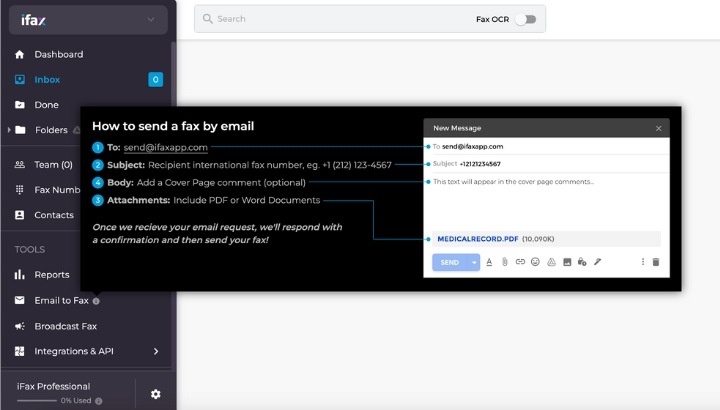Select the Inbox tray icon
The width and height of the screenshot is (720, 410).
[19, 79]
